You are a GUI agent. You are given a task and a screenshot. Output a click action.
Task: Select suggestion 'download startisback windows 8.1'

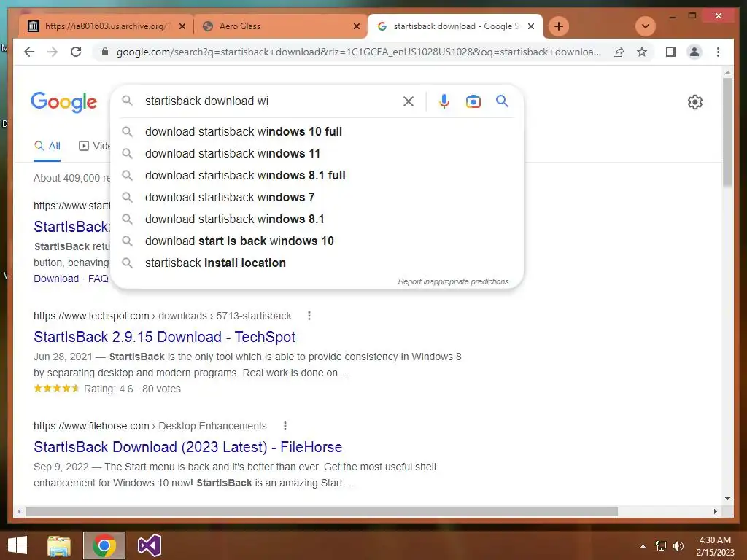(317, 219)
